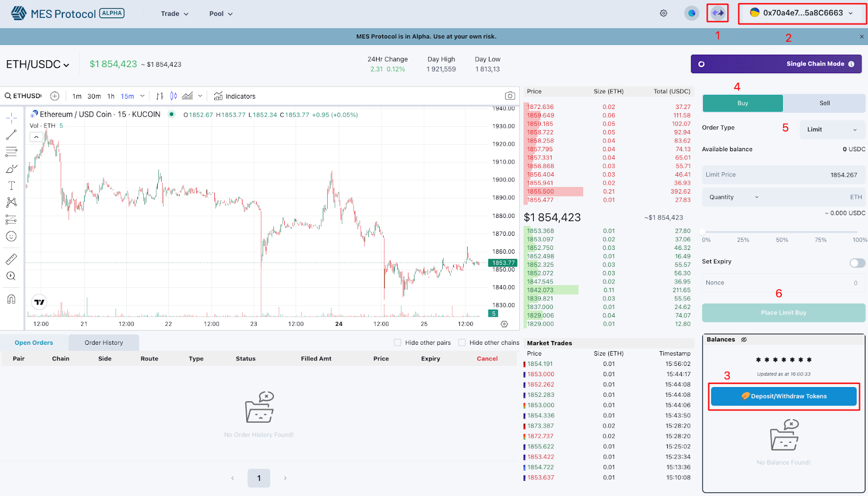868x496 pixels.
Task: Expand the chart interval dropdown arrow
Action: coord(143,96)
